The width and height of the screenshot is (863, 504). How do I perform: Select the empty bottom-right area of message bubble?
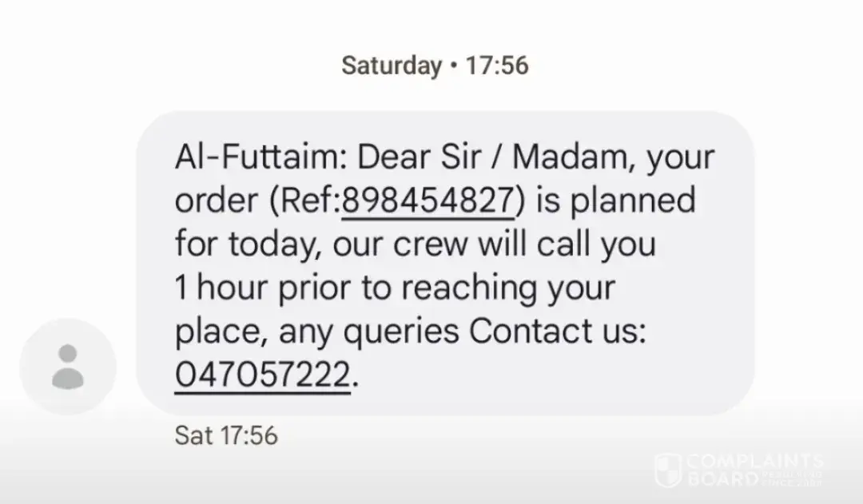click(x=599, y=379)
